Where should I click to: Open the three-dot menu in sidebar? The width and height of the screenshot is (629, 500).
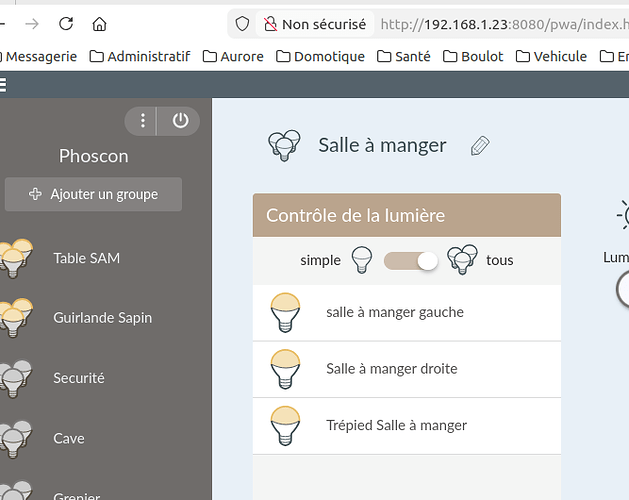[143, 121]
